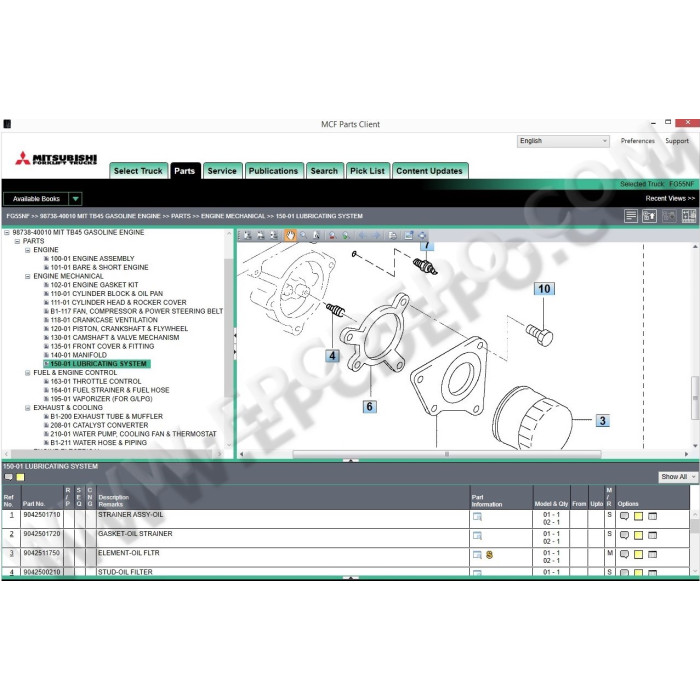
Task: Add comment on STRAINER ASSY-OIL row
Action: pos(624,516)
